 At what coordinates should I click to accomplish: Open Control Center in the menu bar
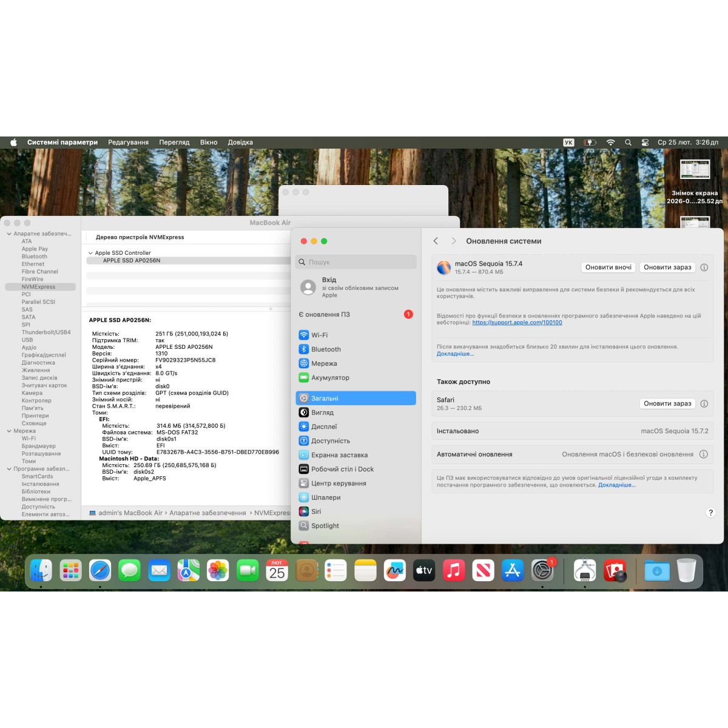click(645, 143)
